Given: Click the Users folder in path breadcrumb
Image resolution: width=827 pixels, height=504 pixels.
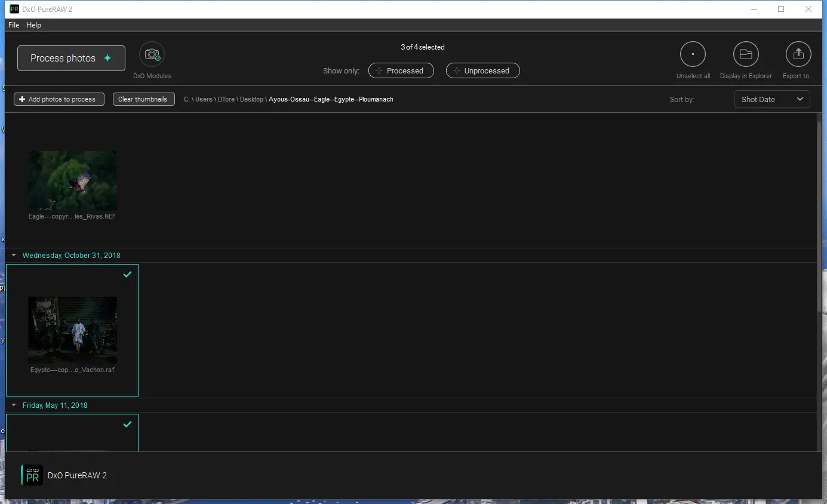Looking at the screenshot, I should tap(204, 99).
